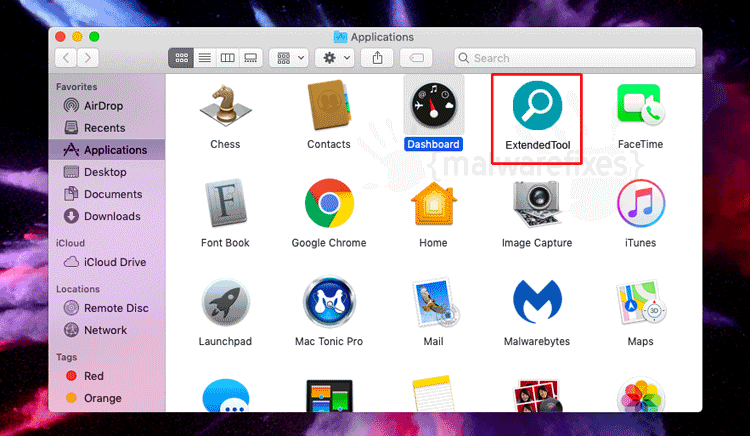750x436 pixels.
Task: Click the Malwarebytes name label
Action: tap(537, 341)
